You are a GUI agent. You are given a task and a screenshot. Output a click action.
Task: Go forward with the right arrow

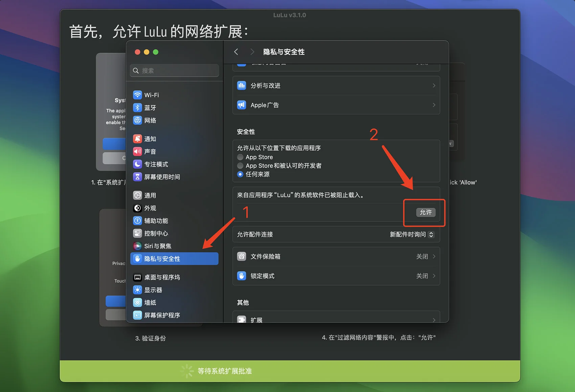click(x=252, y=52)
